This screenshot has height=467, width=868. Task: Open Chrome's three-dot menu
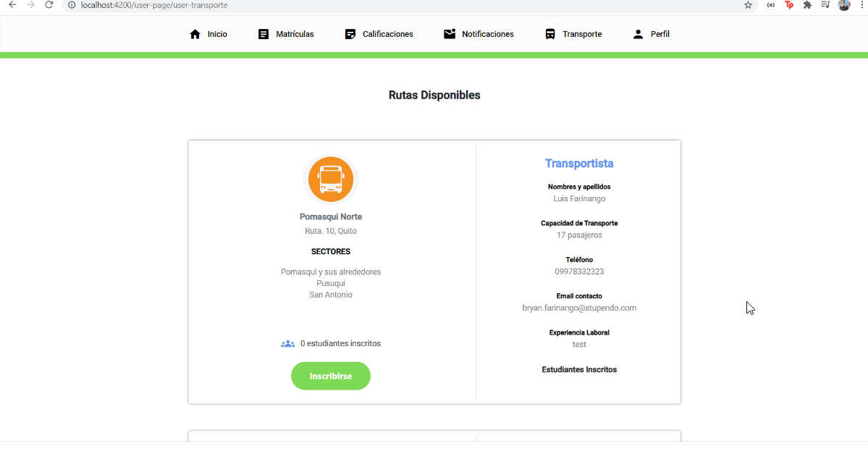coord(861,5)
